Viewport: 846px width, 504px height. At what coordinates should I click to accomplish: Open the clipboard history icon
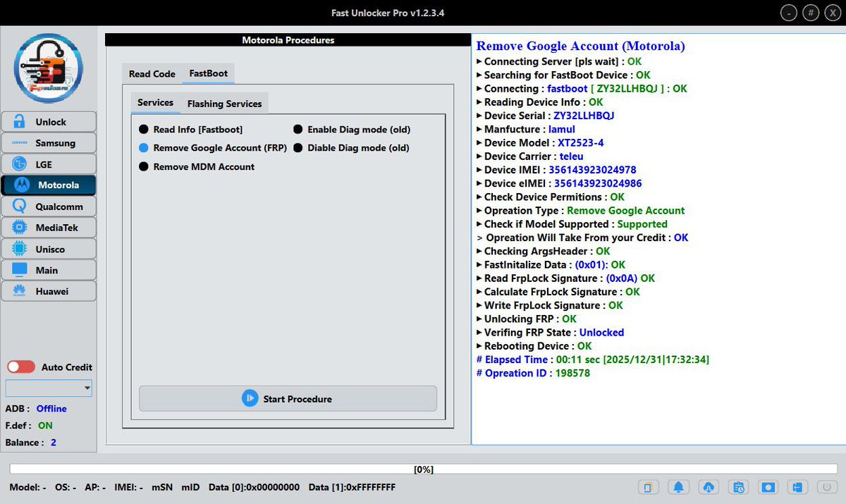click(x=738, y=487)
